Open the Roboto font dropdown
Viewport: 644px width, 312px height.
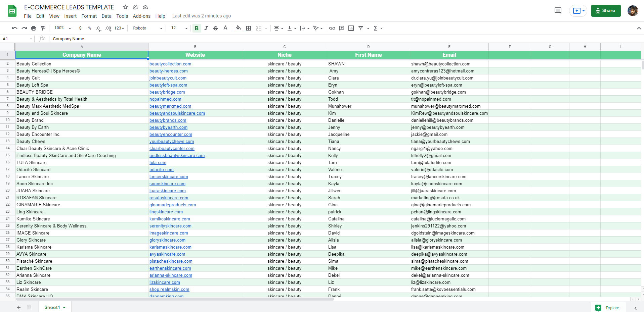tap(147, 28)
